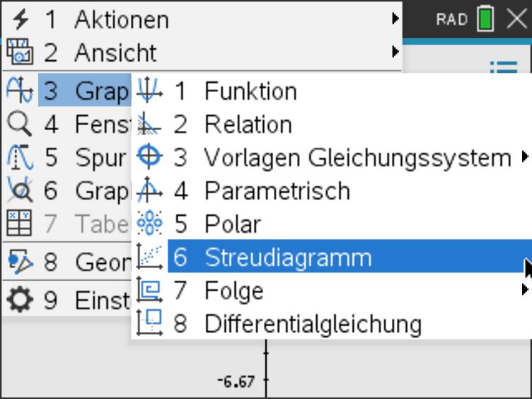Screen dimensions: 532x399
Task: Expand the Ansicht submenu arrow
Action: point(395,52)
